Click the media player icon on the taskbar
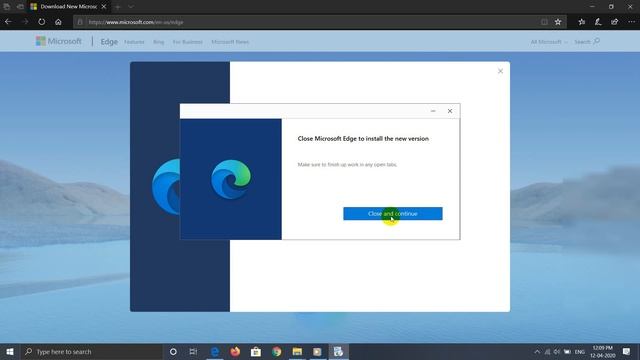The height and width of the screenshot is (360, 640). click(x=318, y=351)
